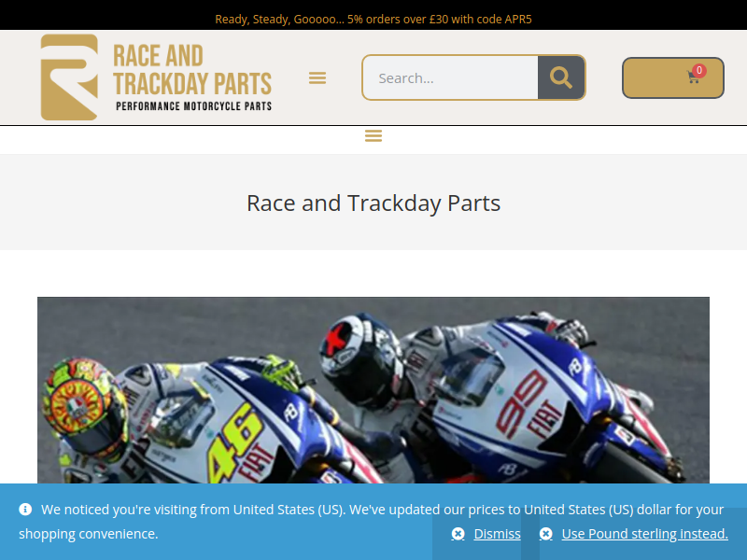Click the X icon beside Dismiss
Screen dimensions: 747x560
(x=458, y=534)
